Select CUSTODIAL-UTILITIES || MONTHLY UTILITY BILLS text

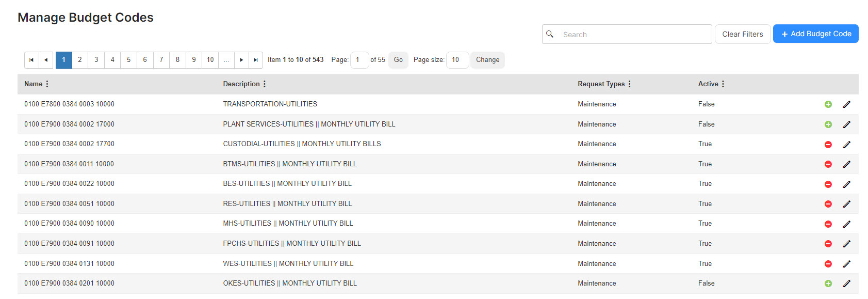302,144
